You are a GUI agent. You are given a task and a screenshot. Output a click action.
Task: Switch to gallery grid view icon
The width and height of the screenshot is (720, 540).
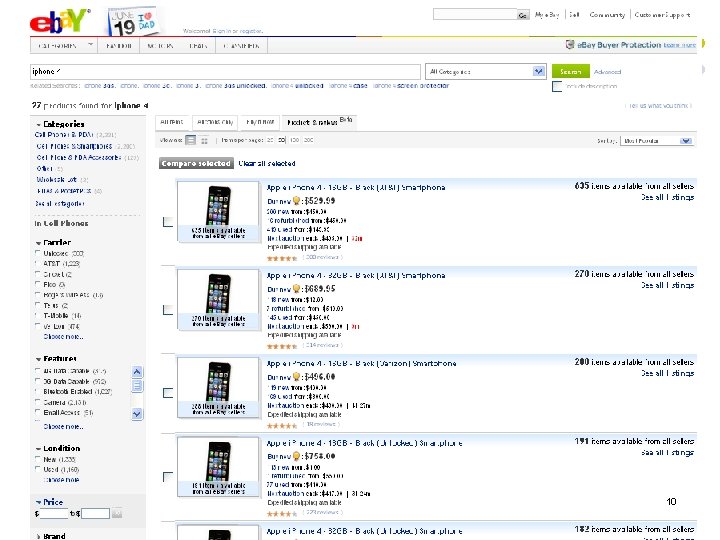(204, 140)
